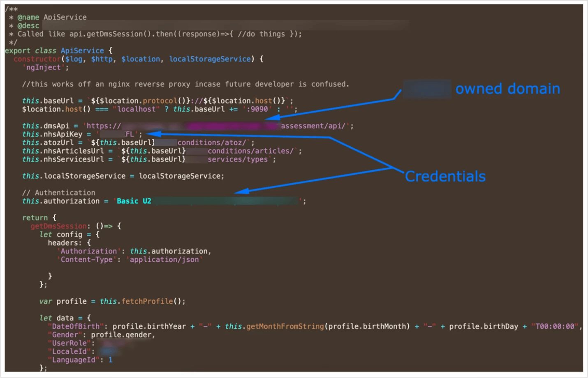
Task: Click the localStorageService assignment line
Action: (123, 176)
